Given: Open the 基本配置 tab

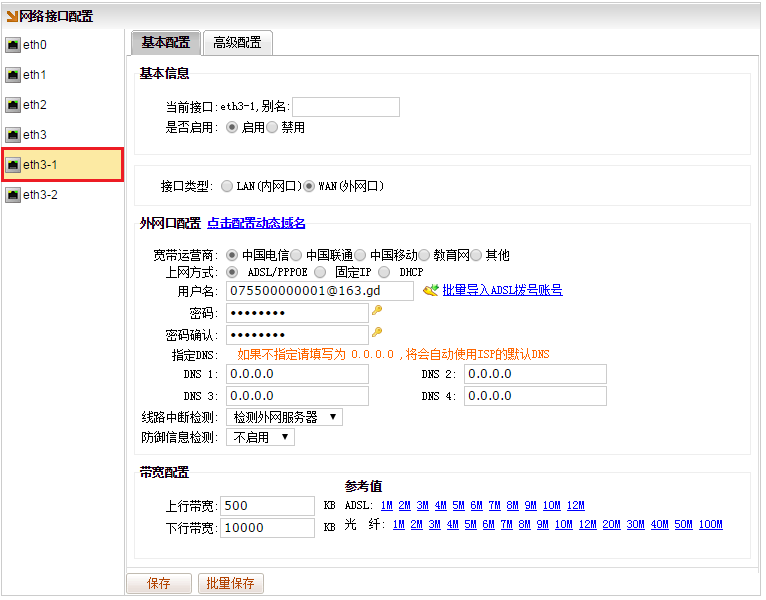Looking at the screenshot, I should [x=165, y=42].
